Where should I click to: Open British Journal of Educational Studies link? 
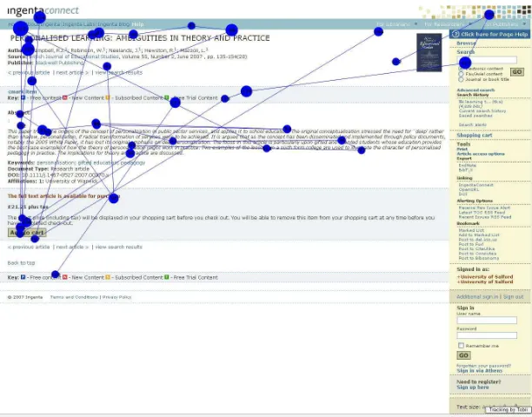point(74,56)
